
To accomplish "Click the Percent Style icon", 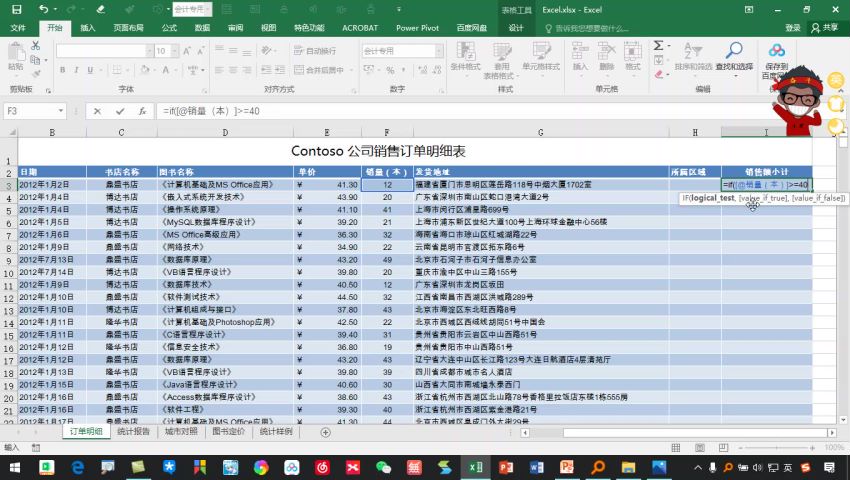I will 390,70.
